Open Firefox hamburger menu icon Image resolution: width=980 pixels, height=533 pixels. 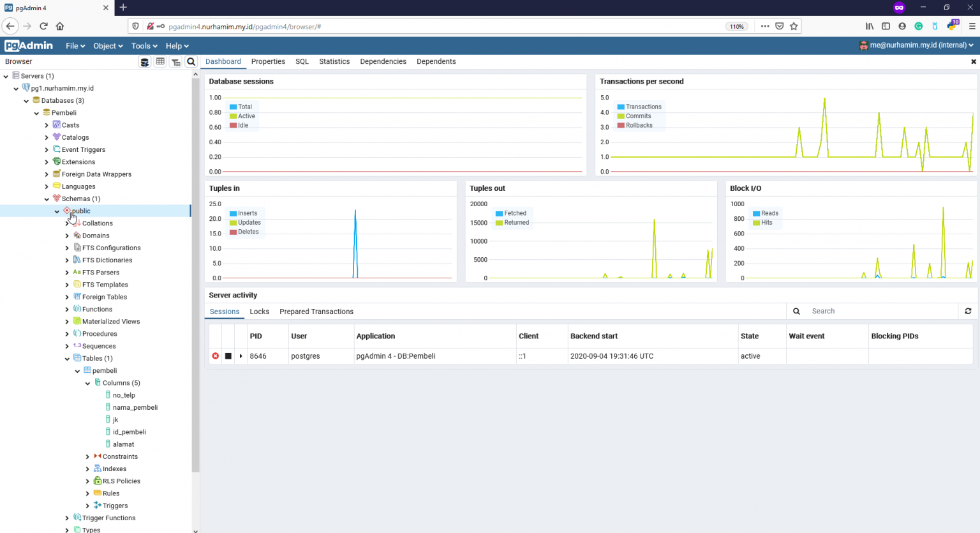972,26
